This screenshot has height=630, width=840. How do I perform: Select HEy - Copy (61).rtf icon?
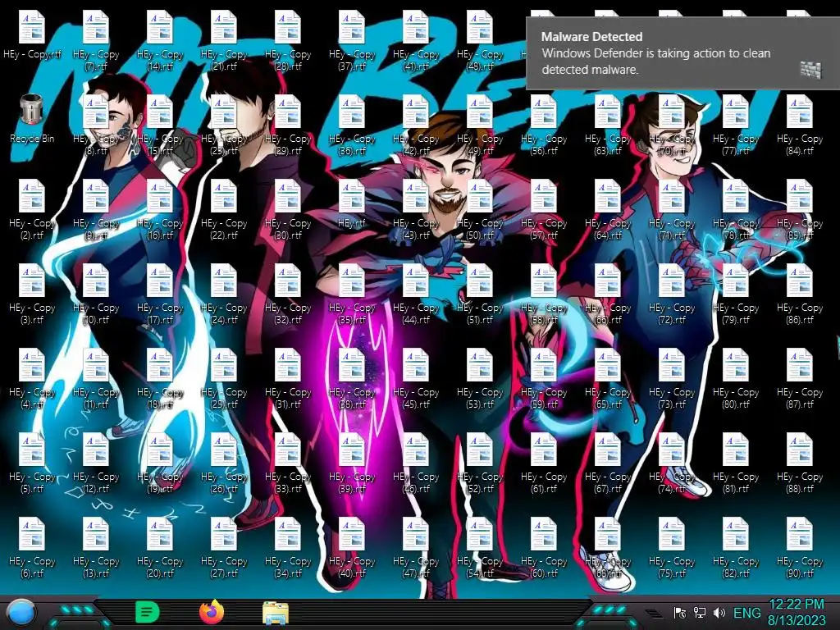pyautogui.click(x=544, y=449)
